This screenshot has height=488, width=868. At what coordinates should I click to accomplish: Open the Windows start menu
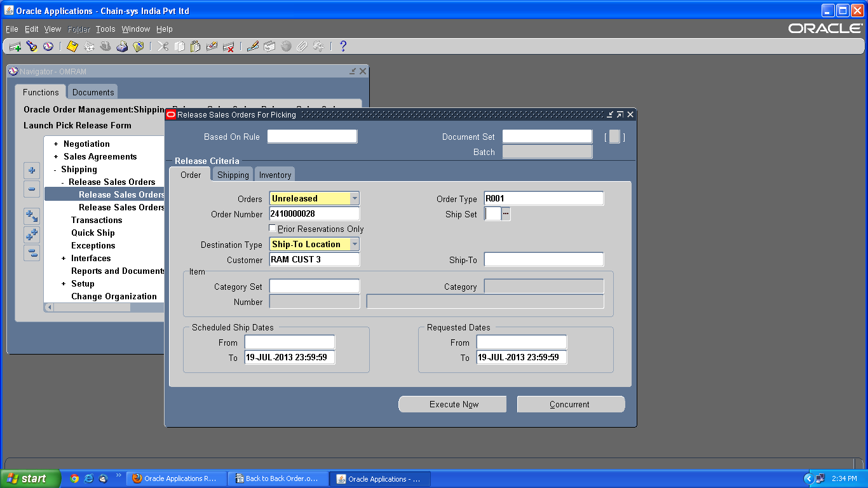click(x=31, y=478)
